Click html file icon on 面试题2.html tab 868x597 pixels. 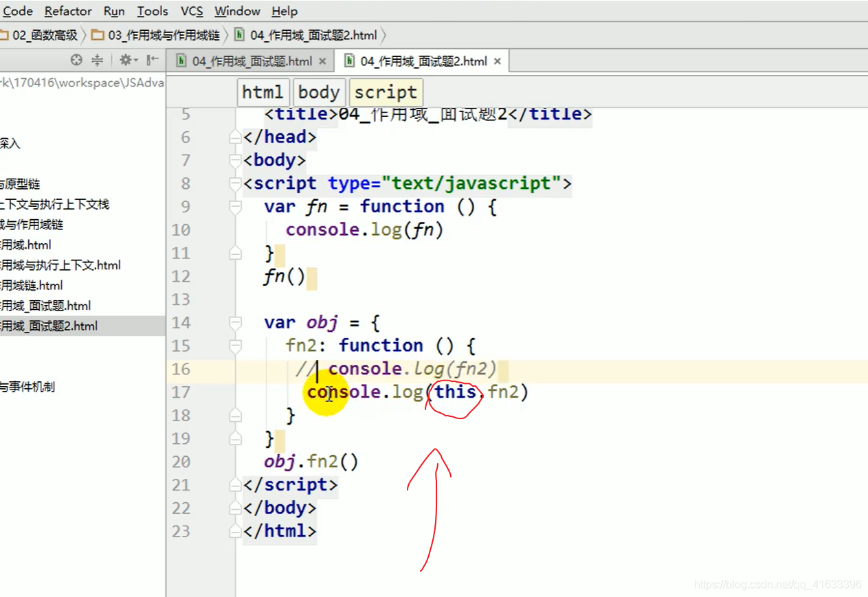350,61
